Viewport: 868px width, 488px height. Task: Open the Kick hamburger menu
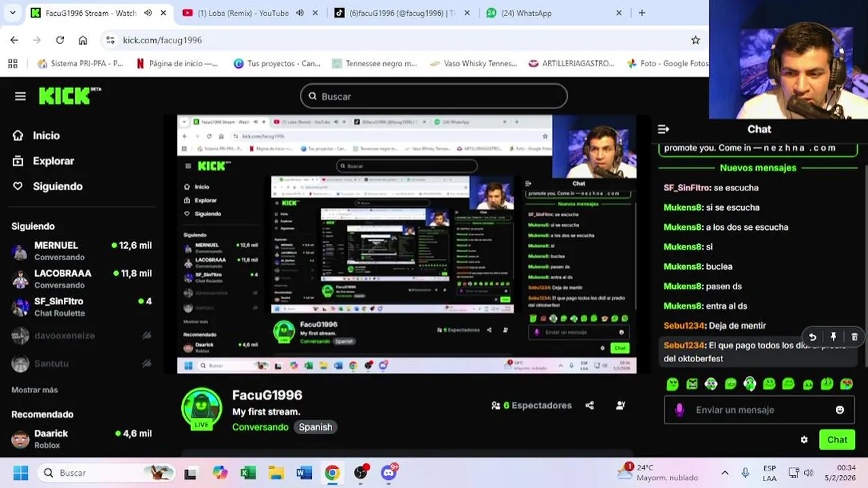pyautogui.click(x=20, y=96)
